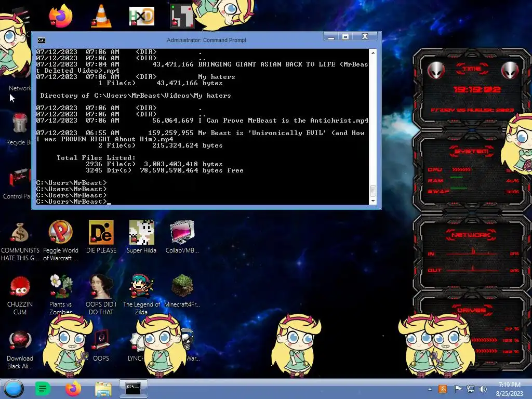Screen dimensions: 532x399
Task: Maximize the Command Prompt window
Action: (345, 37)
